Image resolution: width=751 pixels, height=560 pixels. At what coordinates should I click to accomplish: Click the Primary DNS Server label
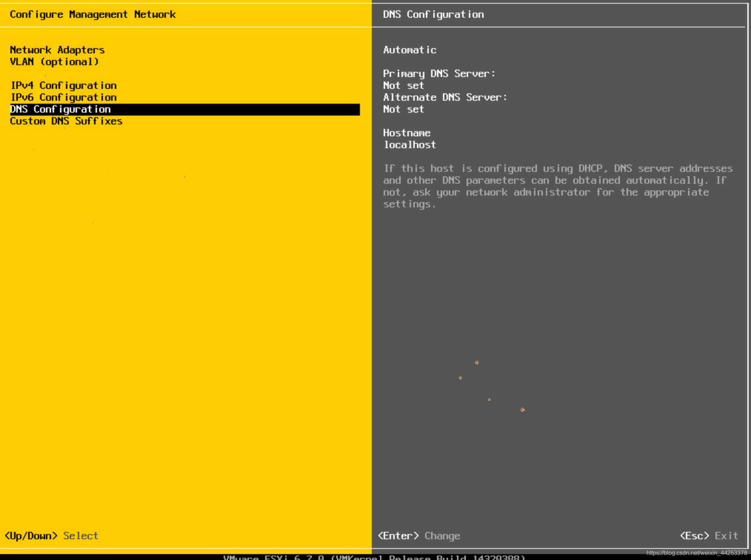click(x=439, y=73)
